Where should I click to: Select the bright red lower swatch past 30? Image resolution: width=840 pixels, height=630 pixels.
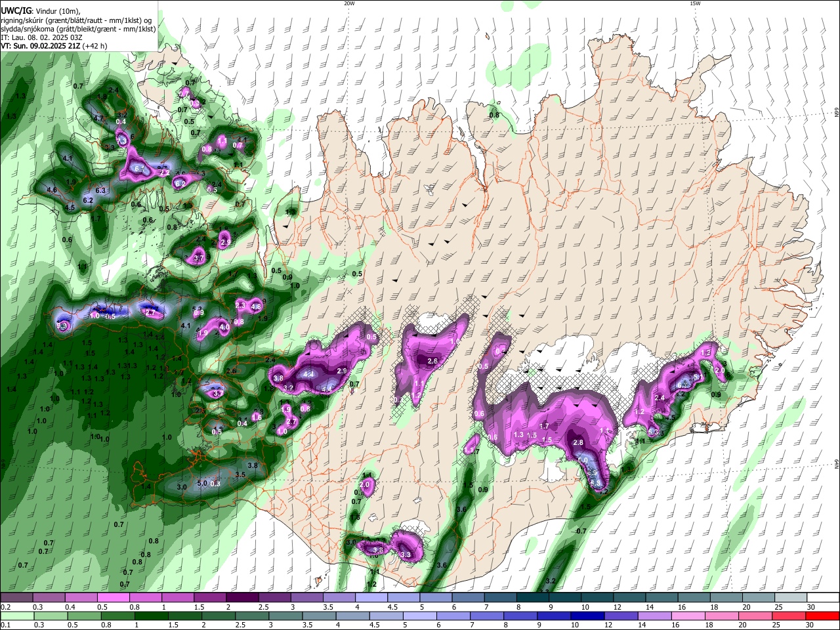823,616
